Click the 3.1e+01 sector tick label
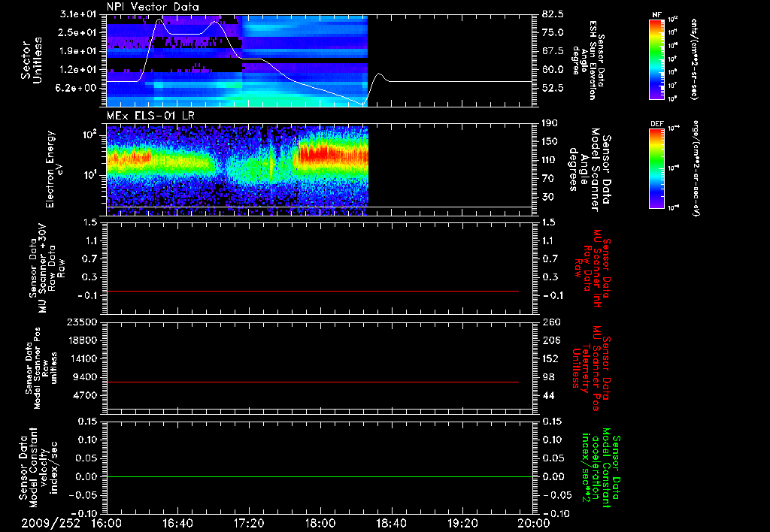This screenshot has height=532, width=770. pos(78,14)
